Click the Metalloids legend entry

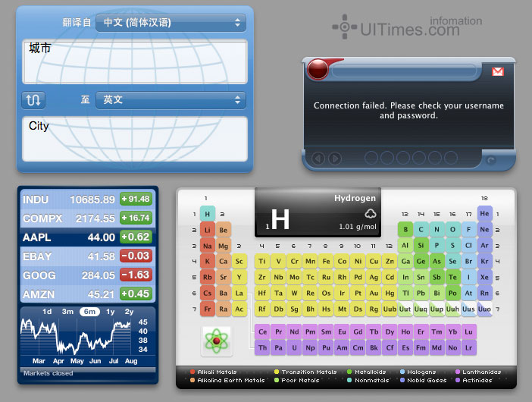(x=367, y=372)
